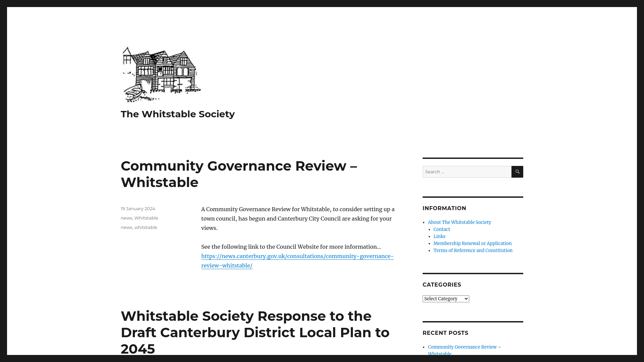
Task: Click the 'news' tag beside lowercase whitstable
Action: pos(126,227)
